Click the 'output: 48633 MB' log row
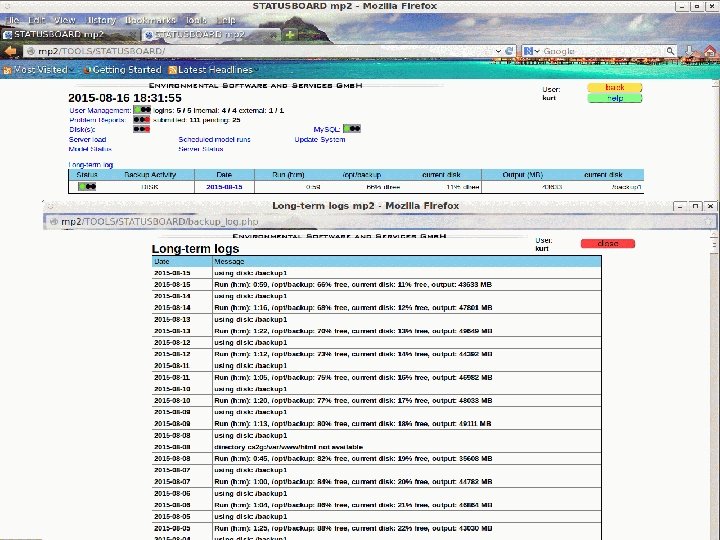 click(377, 285)
